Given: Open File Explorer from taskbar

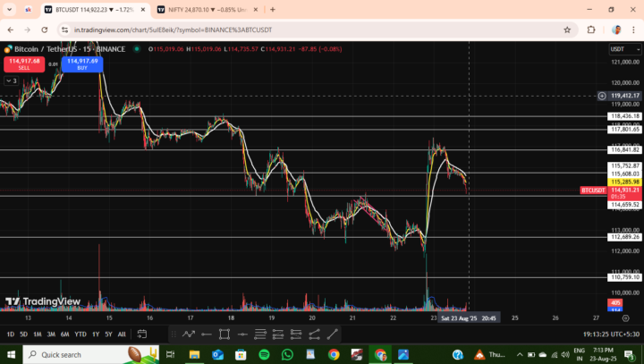Looking at the screenshot, I should coord(194,354).
